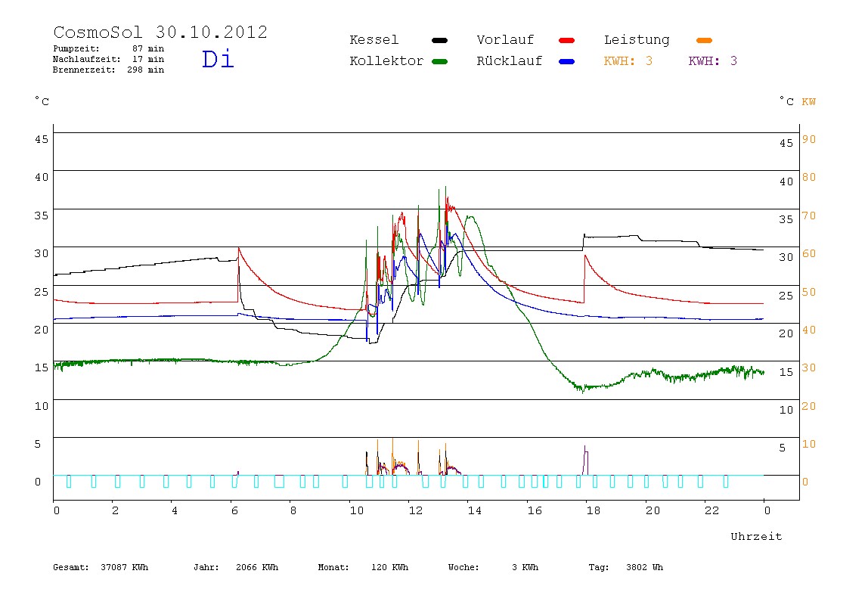Click the orange 50 on the KW axis
The width and height of the screenshot is (868, 614).
click(809, 293)
